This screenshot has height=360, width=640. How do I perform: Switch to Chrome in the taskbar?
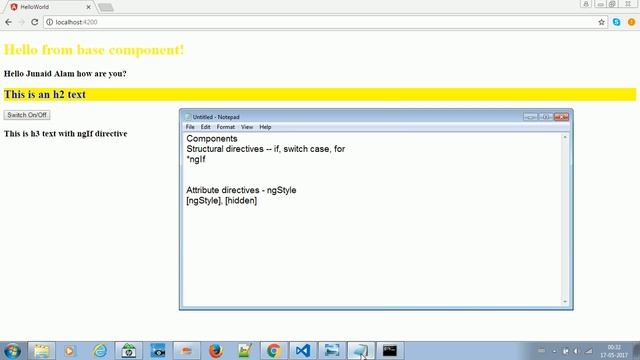274,351
